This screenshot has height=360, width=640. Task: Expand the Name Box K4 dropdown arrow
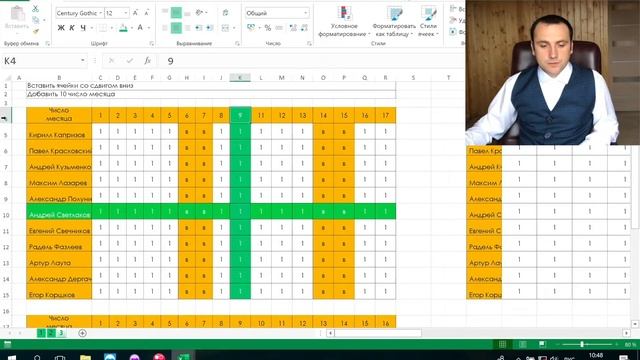pyautogui.click(x=82, y=60)
